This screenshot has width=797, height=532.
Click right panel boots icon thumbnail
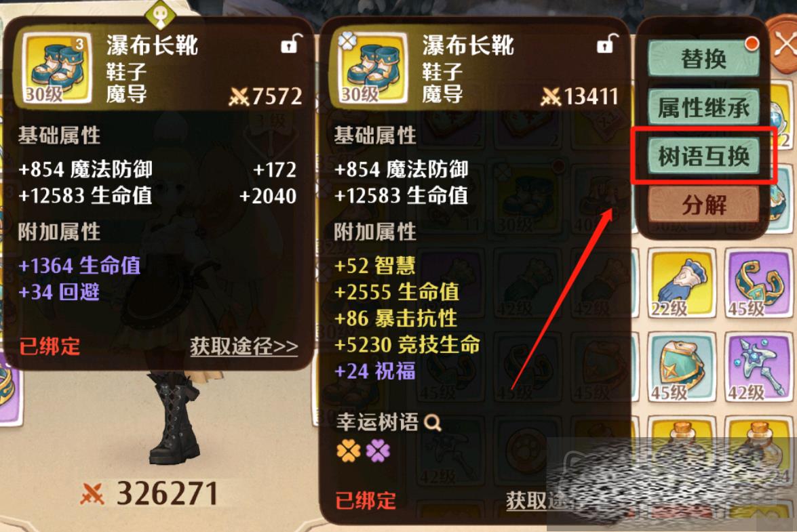tap(372, 68)
